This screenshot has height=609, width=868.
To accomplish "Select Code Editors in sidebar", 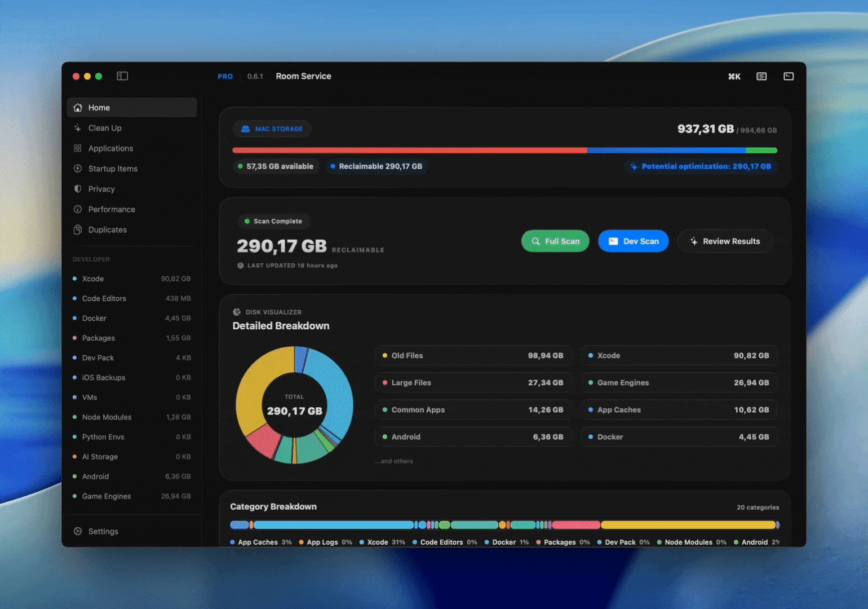I will point(132,298).
